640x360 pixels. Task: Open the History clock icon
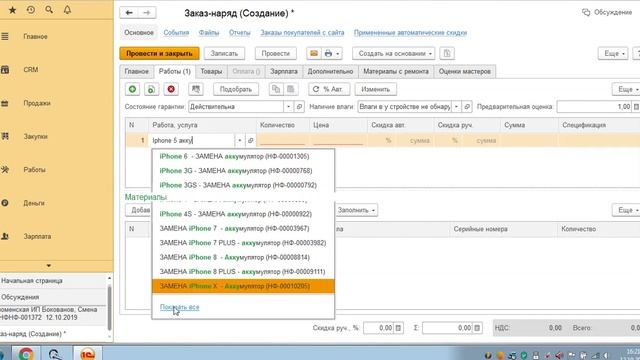click(x=31, y=10)
